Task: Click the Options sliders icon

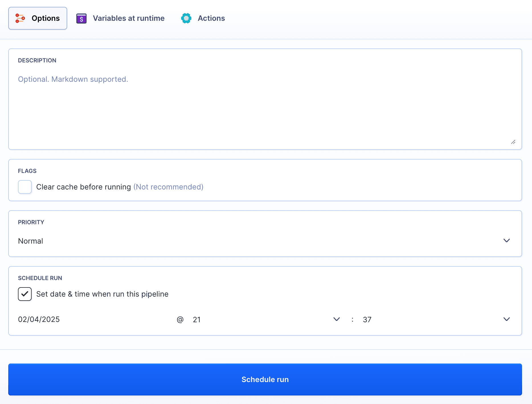Action: [20, 18]
